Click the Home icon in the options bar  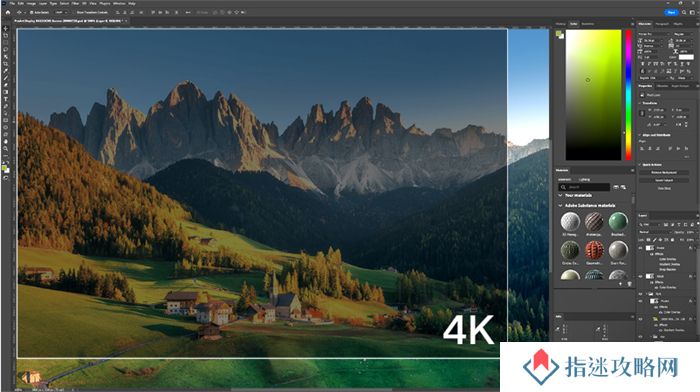[8, 13]
